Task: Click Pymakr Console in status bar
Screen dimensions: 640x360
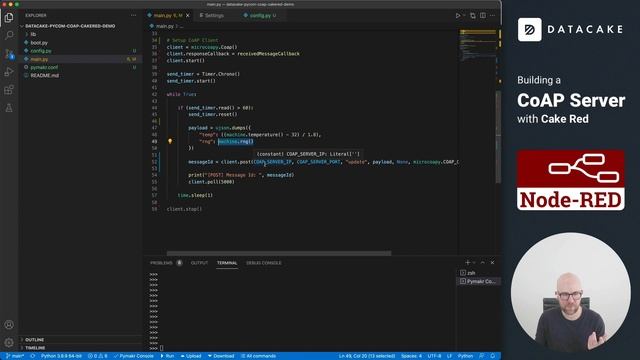Action: point(133,356)
